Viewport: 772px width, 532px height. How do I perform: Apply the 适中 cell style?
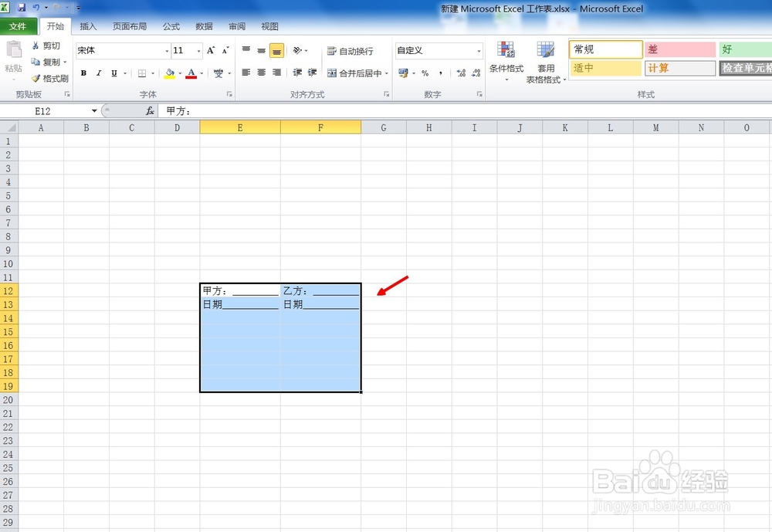coord(605,68)
